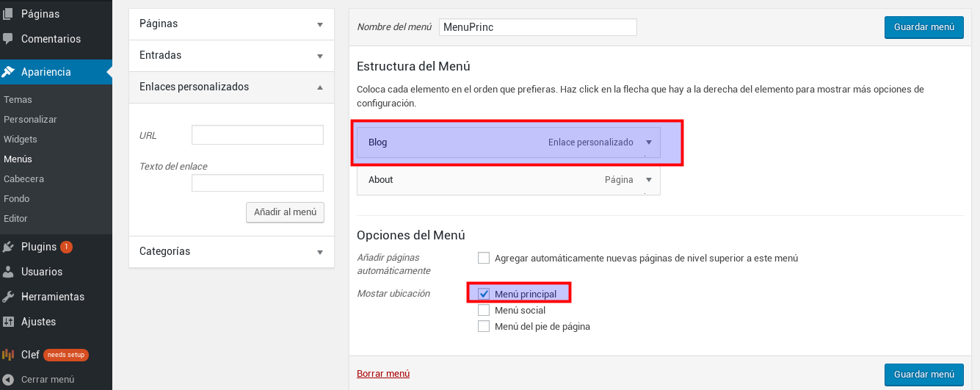Click the Ajustes settings icon

point(8,322)
